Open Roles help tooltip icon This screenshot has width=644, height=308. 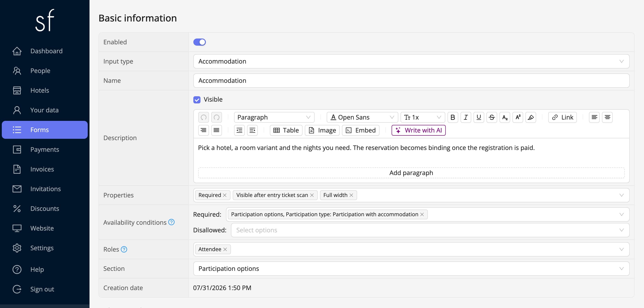(x=124, y=249)
